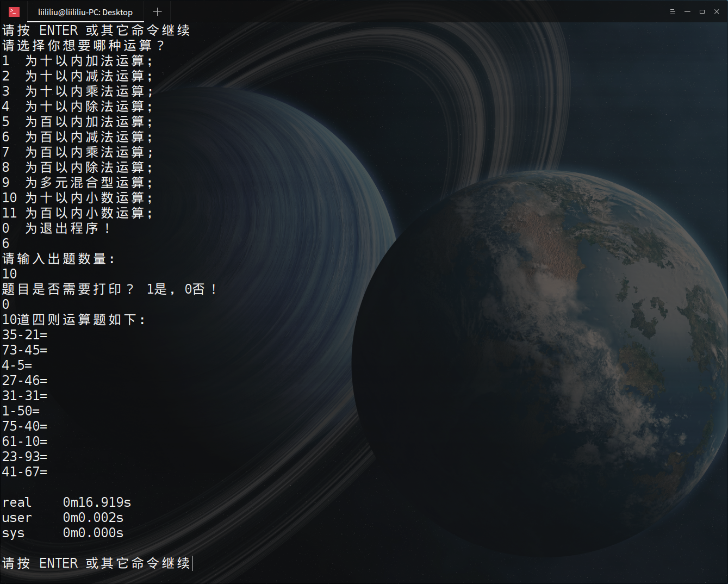Select the liililiu@liililiu-PC: Desktop tab
Viewport: 728px width, 584px height.
tap(85, 12)
